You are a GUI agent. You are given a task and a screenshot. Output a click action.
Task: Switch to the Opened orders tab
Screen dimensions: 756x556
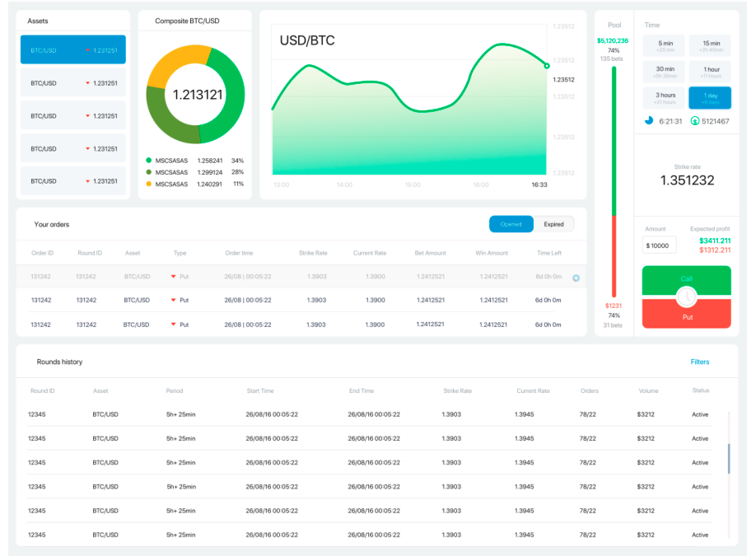[x=511, y=224]
